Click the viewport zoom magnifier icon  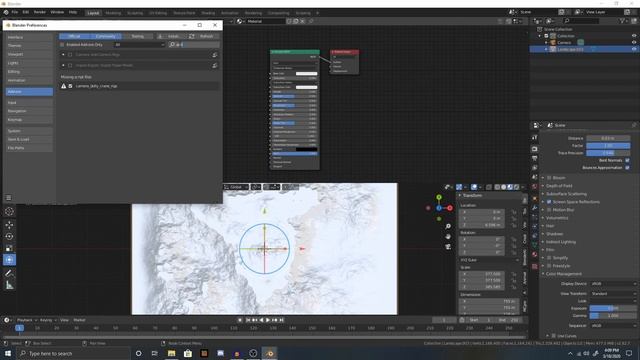[448, 226]
